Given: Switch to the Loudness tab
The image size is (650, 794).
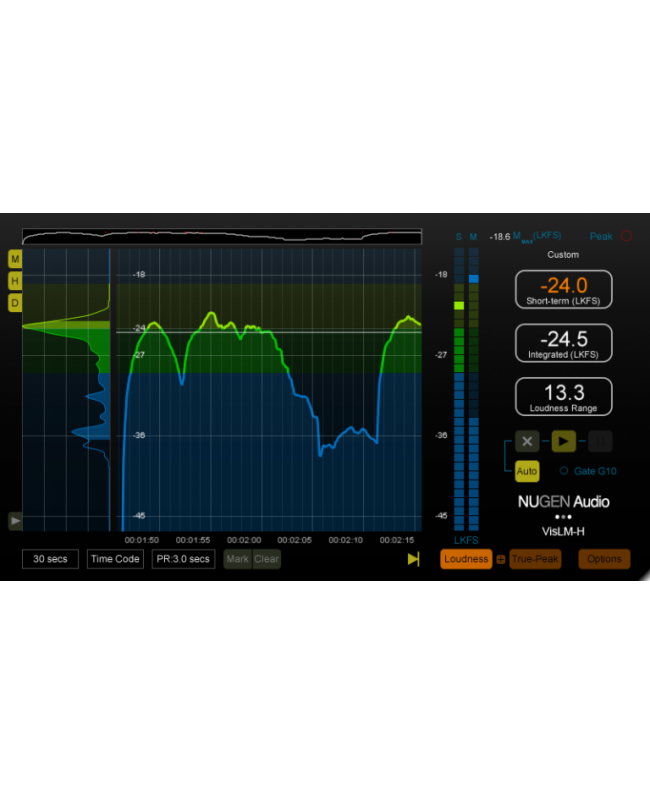Looking at the screenshot, I should (x=466, y=559).
